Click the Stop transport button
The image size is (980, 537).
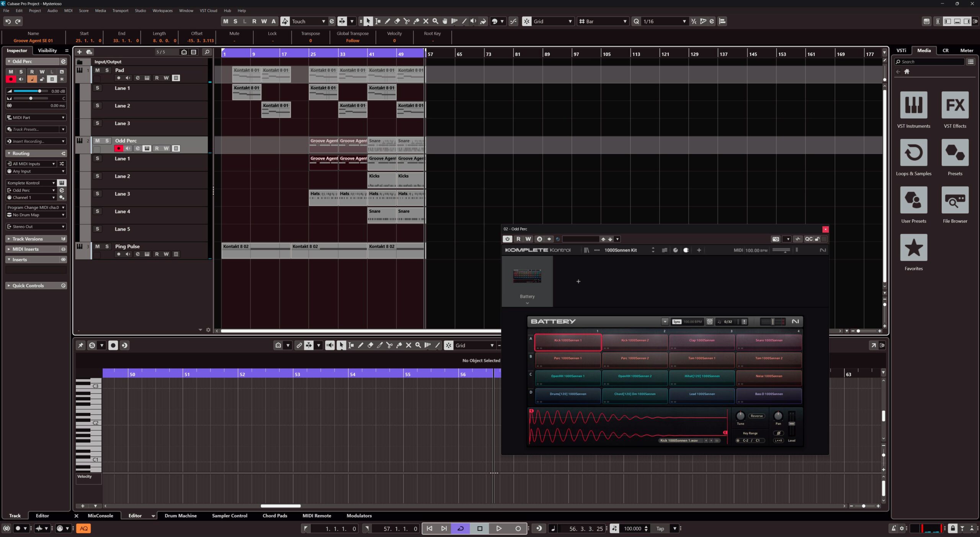point(480,529)
